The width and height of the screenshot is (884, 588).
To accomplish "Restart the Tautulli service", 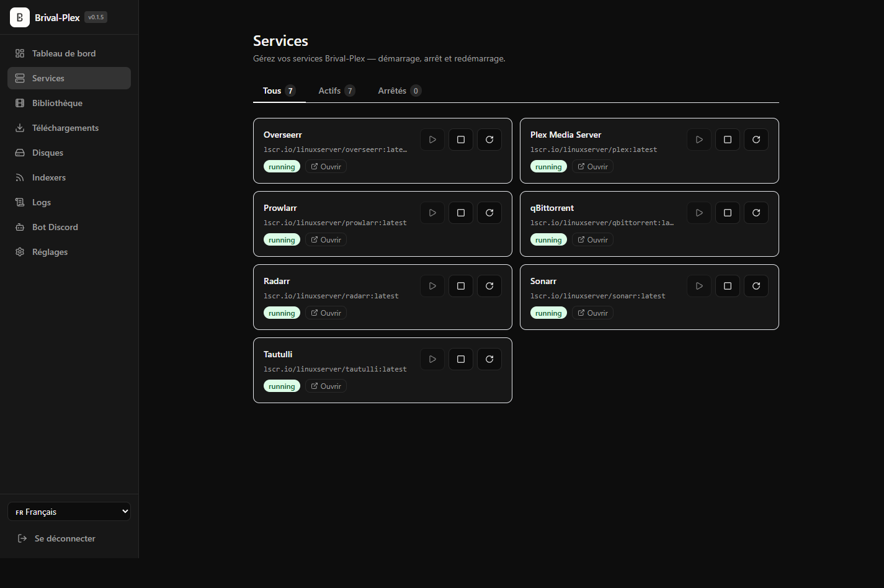I will pos(489,359).
